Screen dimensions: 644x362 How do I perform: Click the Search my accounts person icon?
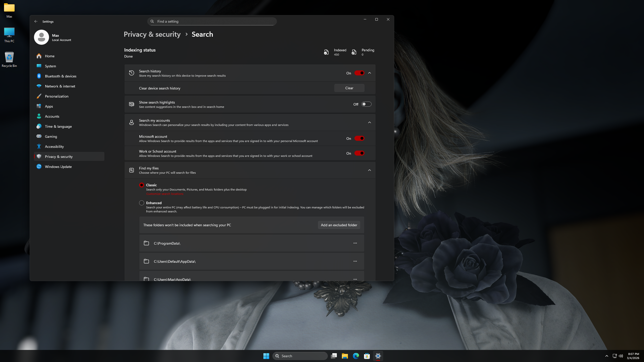pos(132,122)
